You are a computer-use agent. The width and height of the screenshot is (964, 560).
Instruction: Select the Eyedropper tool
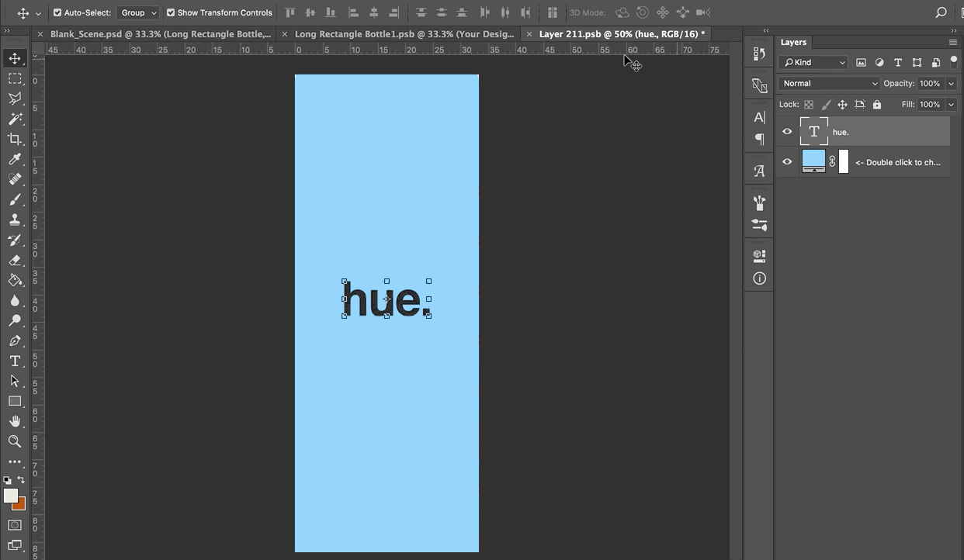tap(15, 159)
